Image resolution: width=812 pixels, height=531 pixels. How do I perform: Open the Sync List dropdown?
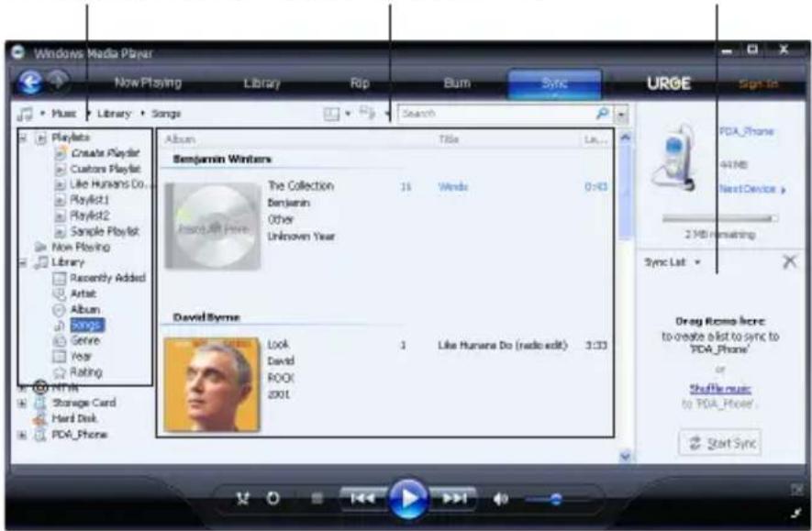[x=673, y=262]
